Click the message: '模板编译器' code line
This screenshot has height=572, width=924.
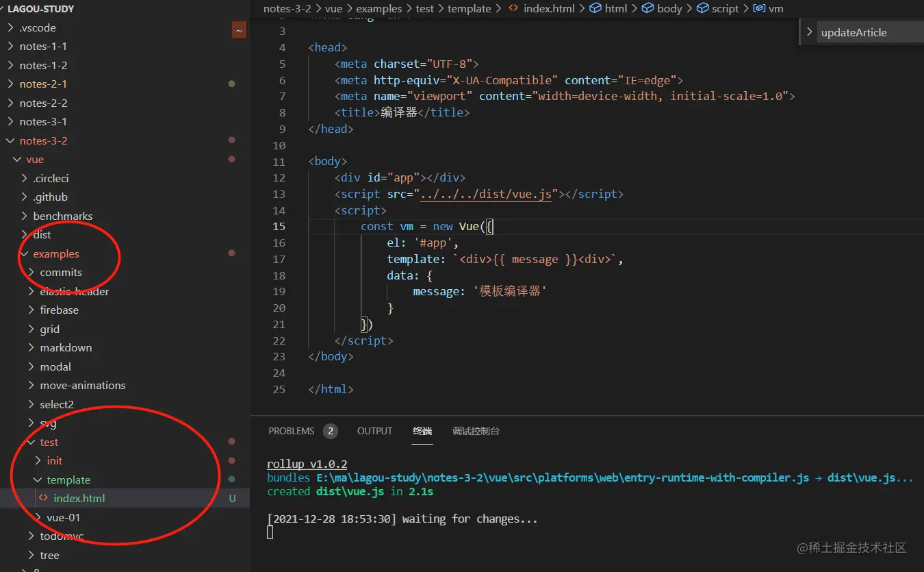[479, 292]
